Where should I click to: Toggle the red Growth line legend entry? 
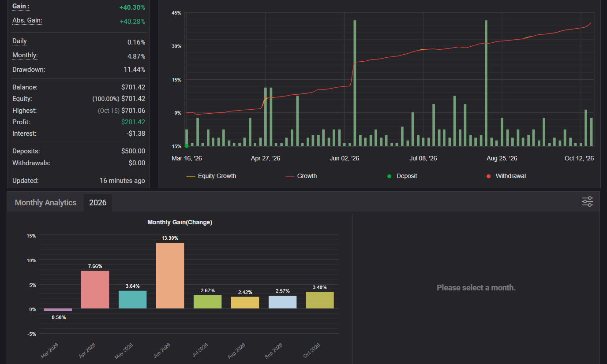[x=301, y=176]
